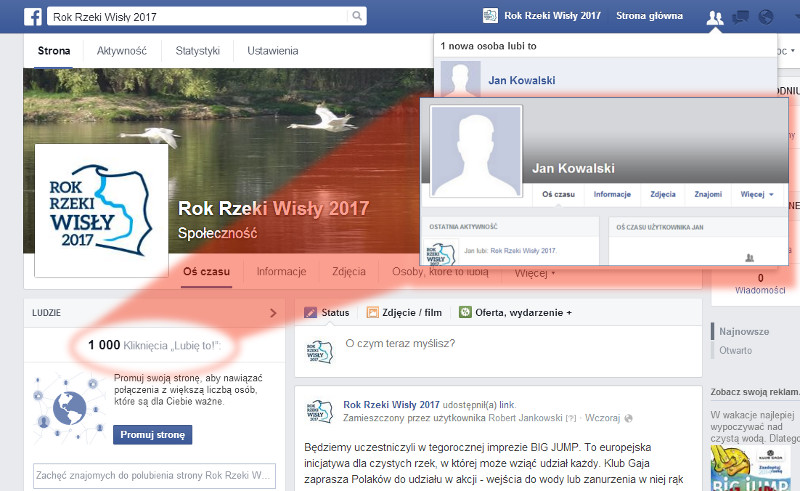Viewport: 800px width, 491px height.
Task: Open the friend requests icon in top bar
Action: [715, 17]
